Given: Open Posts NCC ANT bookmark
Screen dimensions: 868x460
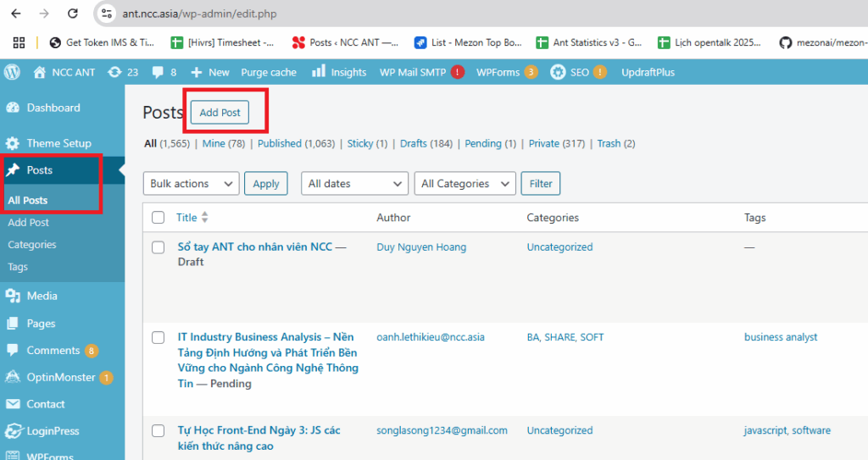Looking at the screenshot, I should tap(345, 42).
